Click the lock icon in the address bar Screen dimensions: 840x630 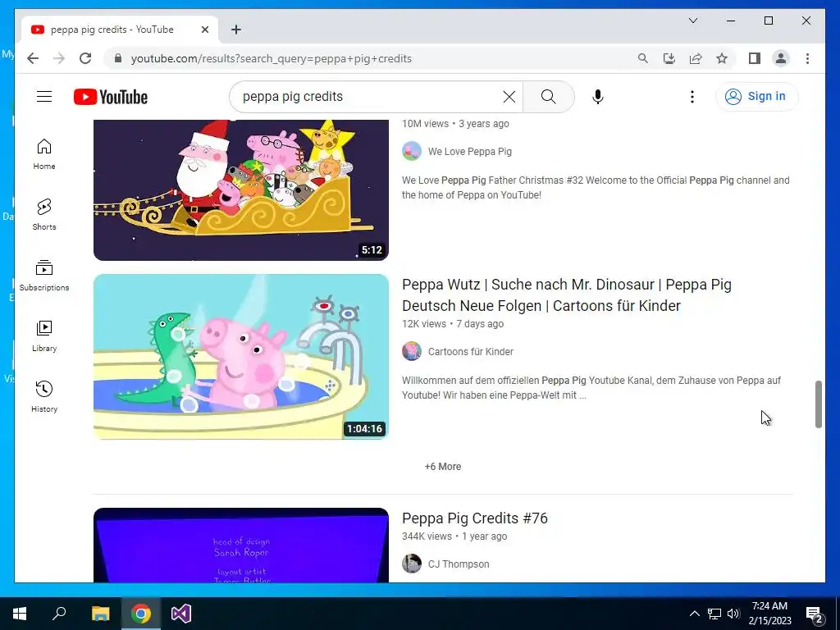click(x=118, y=58)
